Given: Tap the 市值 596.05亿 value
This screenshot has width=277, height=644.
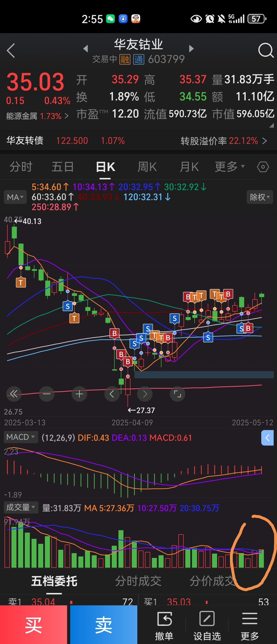Looking at the screenshot, I should [256, 114].
